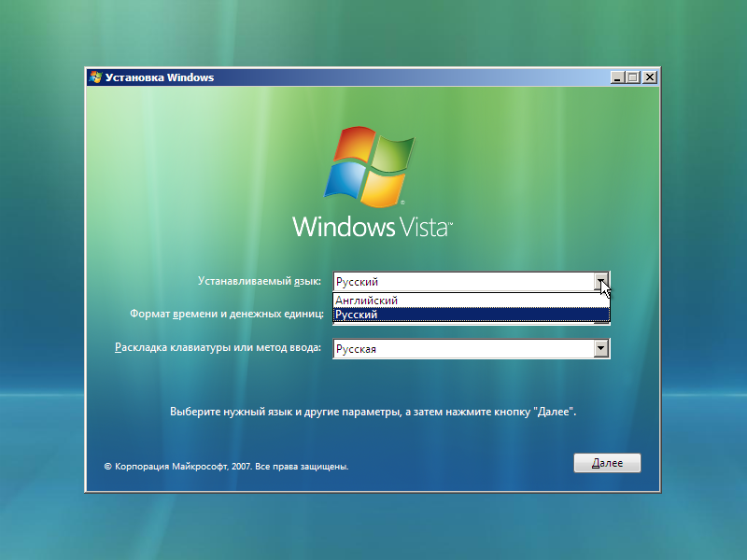This screenshot has width=747, height=560.
Task: Collapse the Устанавливаемый язык dropdown arrow
Action: click(601, 282)
